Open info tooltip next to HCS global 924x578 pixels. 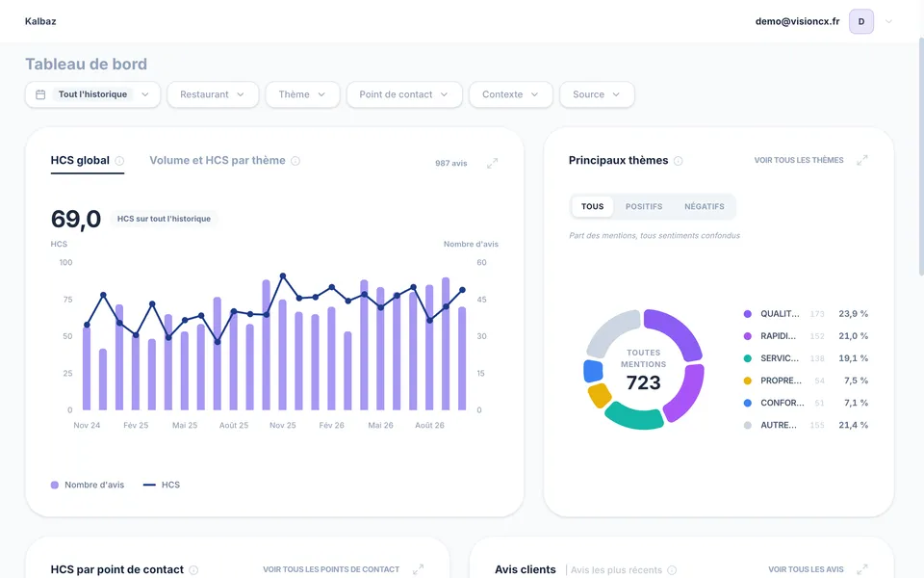(x=119, y=161)
